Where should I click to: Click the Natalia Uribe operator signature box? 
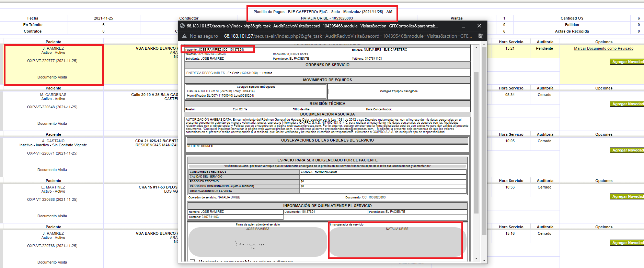point(397,242)
